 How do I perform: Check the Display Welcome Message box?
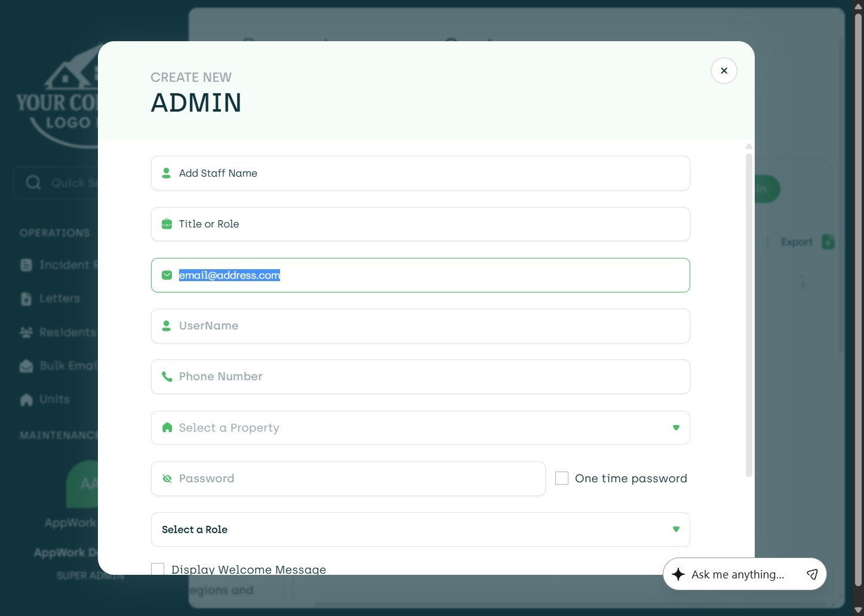click(158, 569)
